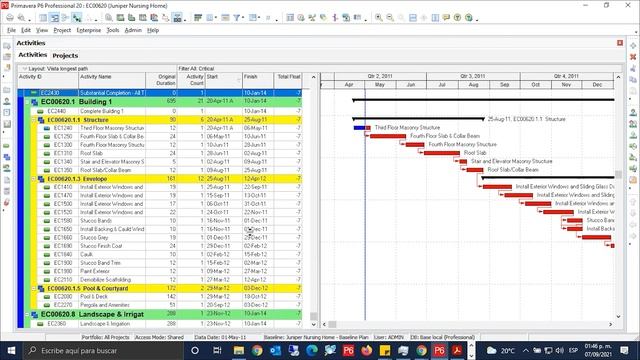This screenshot has height=360, width=640.
Task: Collapse the EC00620.1.1 Structure band
Action: [x=34, y=120]
